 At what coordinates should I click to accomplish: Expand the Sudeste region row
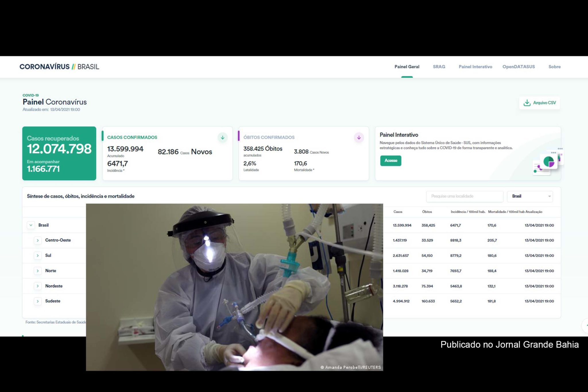38,301
